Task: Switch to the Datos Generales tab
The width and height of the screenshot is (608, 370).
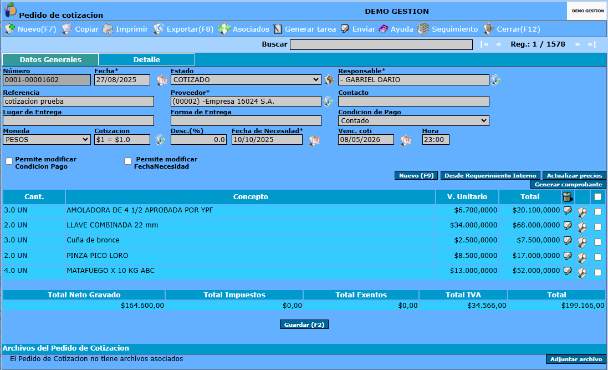Action: pos(50,60)
